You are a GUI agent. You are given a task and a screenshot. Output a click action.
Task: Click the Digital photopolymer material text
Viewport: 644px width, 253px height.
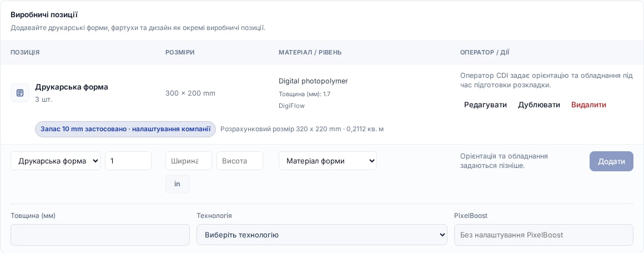coord(313,81)
